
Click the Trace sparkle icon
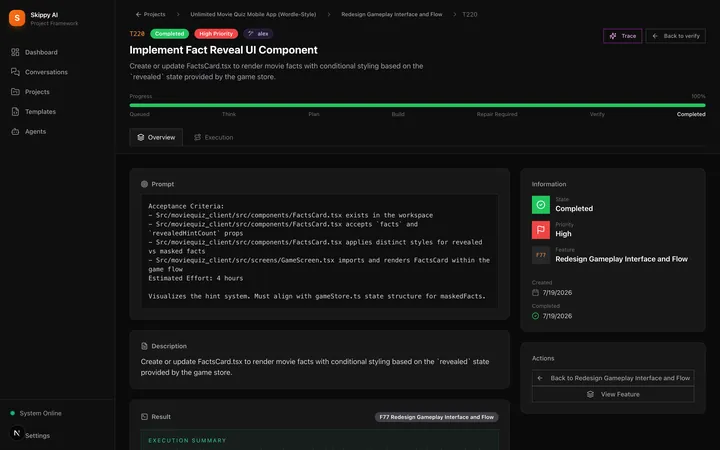(613, 36)
